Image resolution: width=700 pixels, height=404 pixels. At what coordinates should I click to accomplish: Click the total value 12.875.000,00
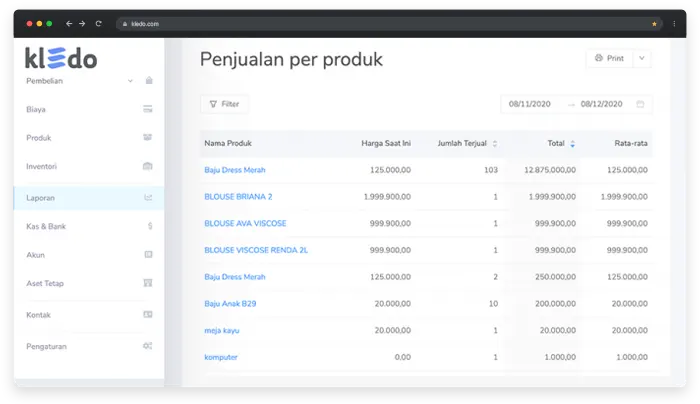(x=550, y=170)
